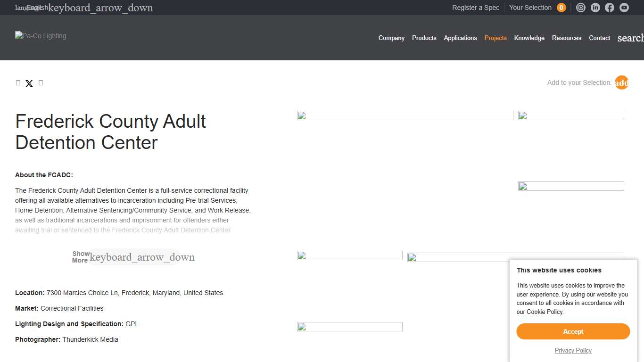Image resolution: width=644 pixels, height=362 pixels.
Task: Open the Applications menu
Action: click(460, 38)
